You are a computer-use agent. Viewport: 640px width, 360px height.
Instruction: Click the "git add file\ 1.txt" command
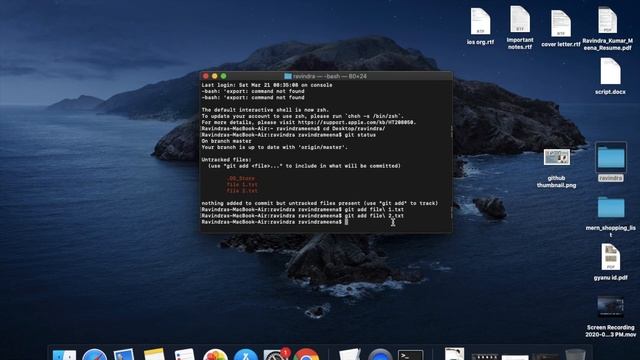374,209
